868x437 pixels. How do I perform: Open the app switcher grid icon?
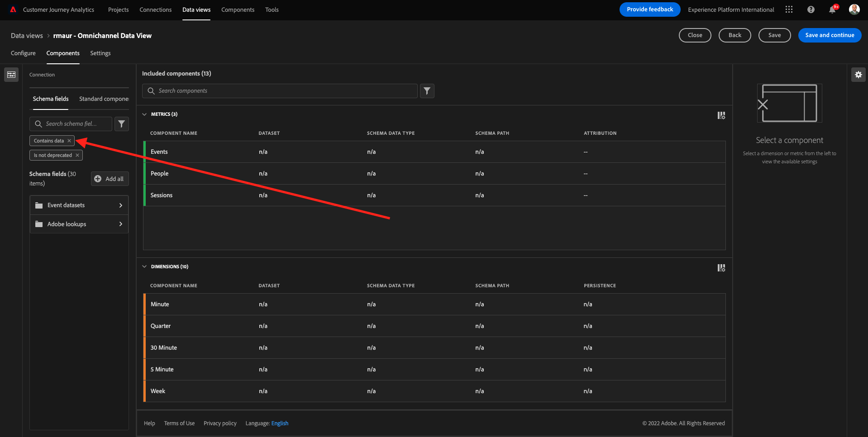point(789,9)
